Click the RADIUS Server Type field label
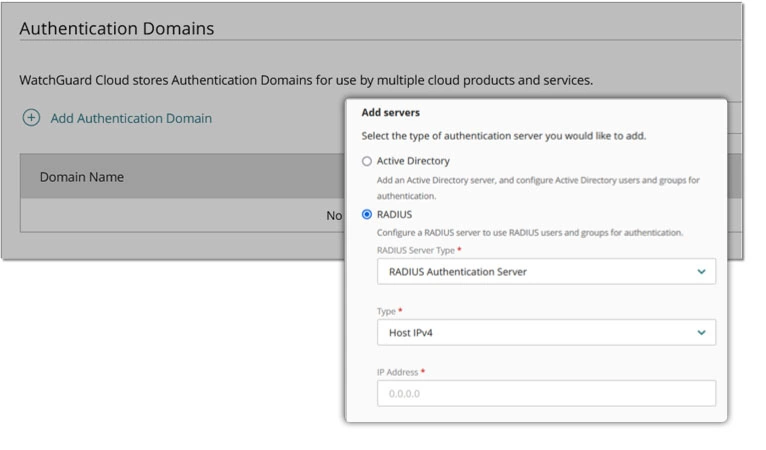The height and width of the screenshot is (450, 766). pyautogui.click(x=416, y=250)
